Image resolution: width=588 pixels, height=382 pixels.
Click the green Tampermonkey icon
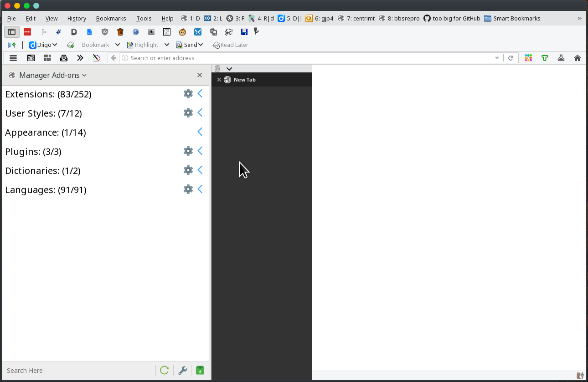(x=545, y=58)
